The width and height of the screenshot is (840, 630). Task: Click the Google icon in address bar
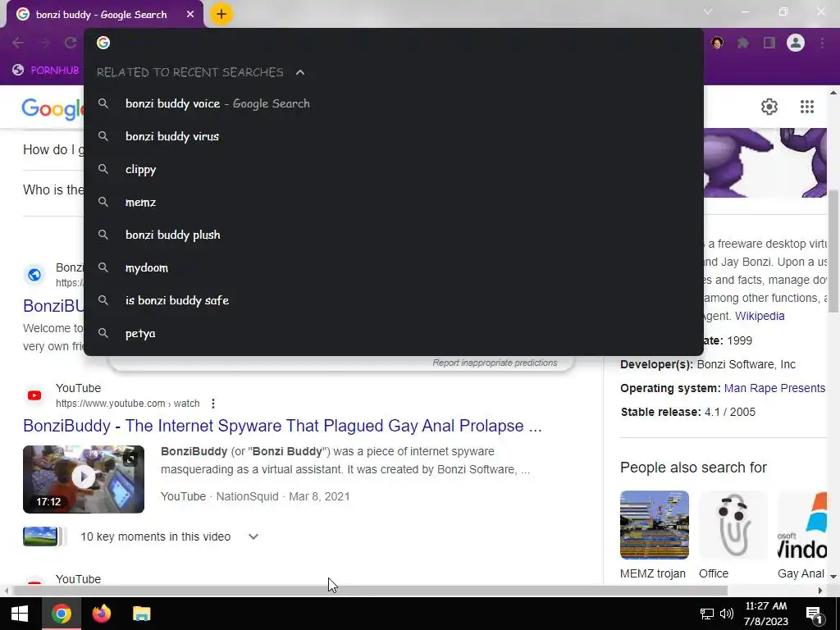(103, 43)
